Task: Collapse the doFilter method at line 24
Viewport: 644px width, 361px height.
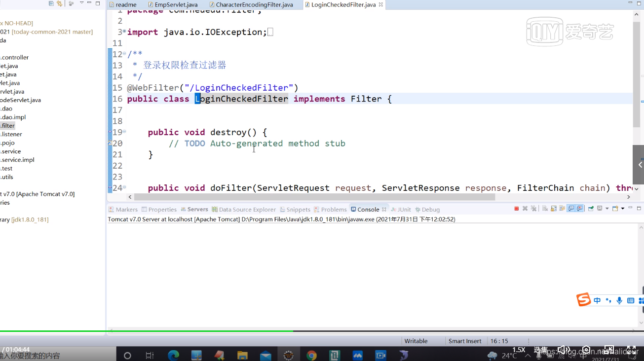Action: [x=124, y=187]
